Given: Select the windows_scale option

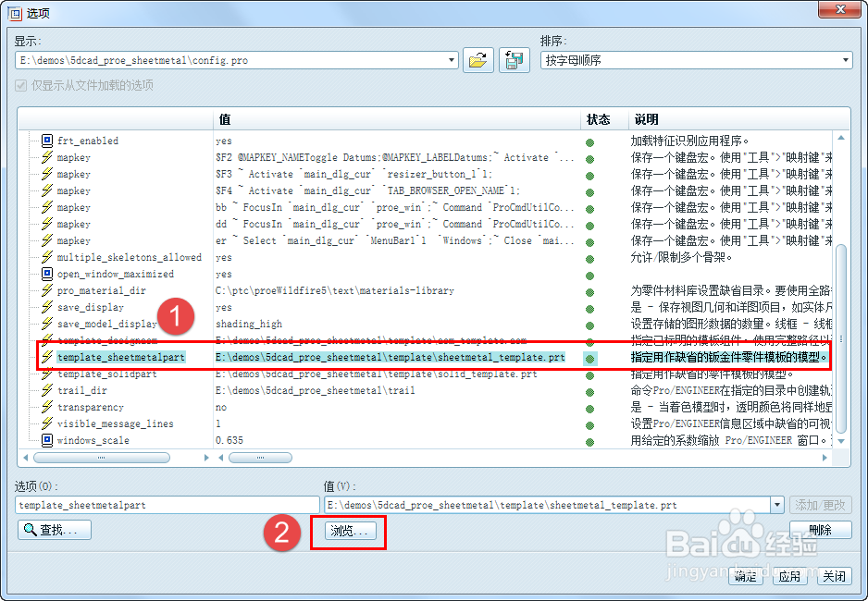Looking at the screenshot, I should pos(93,440).
